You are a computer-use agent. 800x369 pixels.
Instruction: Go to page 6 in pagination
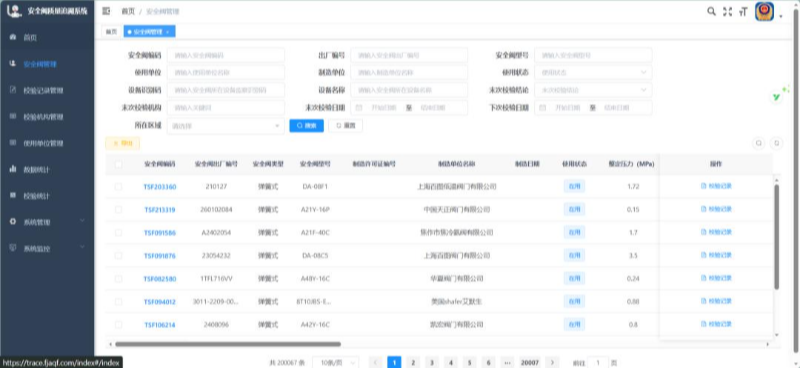point(488,362)
